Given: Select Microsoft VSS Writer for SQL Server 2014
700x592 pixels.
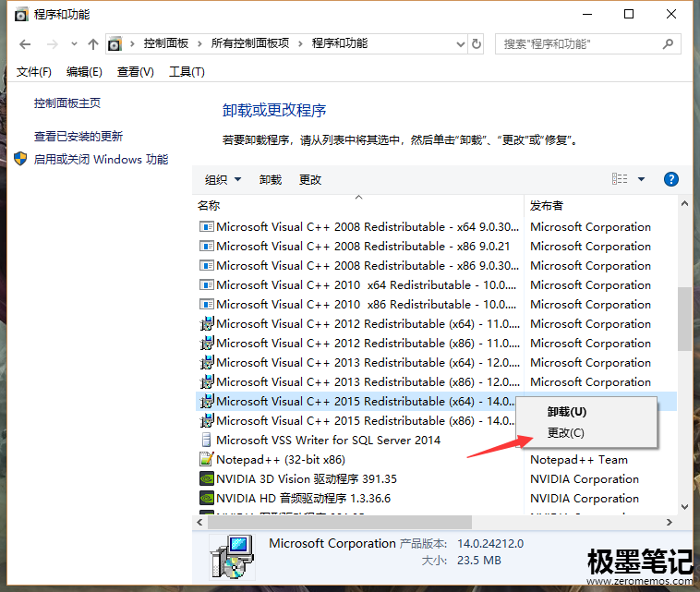Looking at the screenshot, I should pyautogui.click(x=328, y=441).
